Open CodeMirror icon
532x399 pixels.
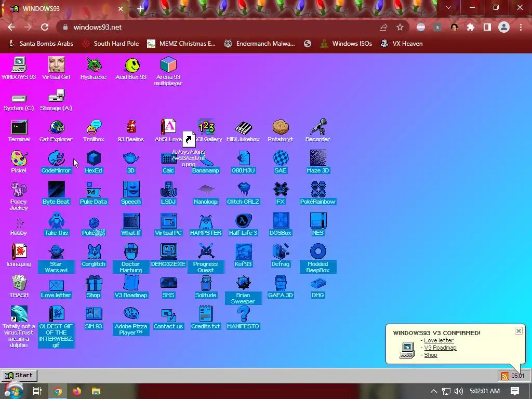click(56, 162)
